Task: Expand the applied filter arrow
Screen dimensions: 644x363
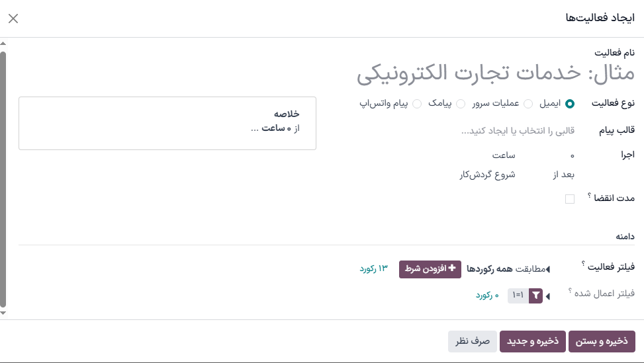Action: pos(547,296)
